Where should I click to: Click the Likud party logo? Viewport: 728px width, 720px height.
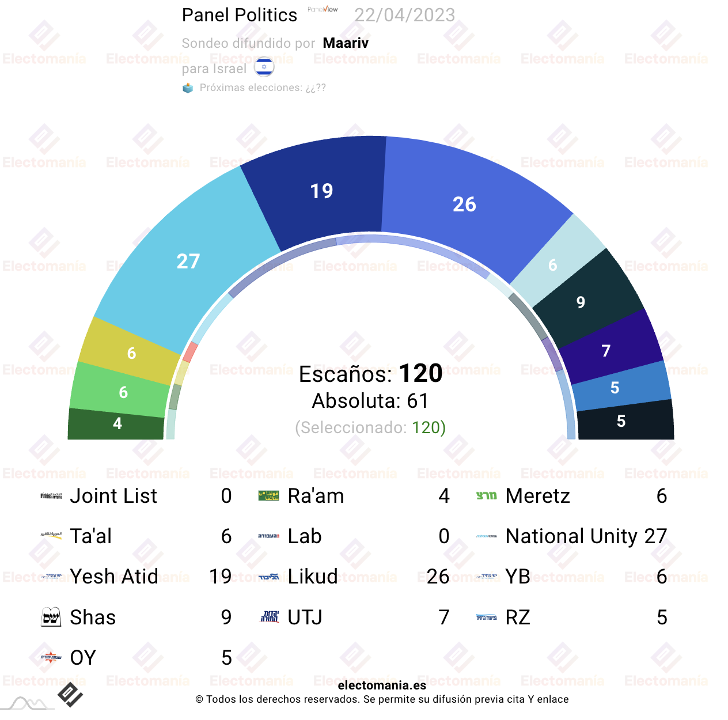(269, 577)
